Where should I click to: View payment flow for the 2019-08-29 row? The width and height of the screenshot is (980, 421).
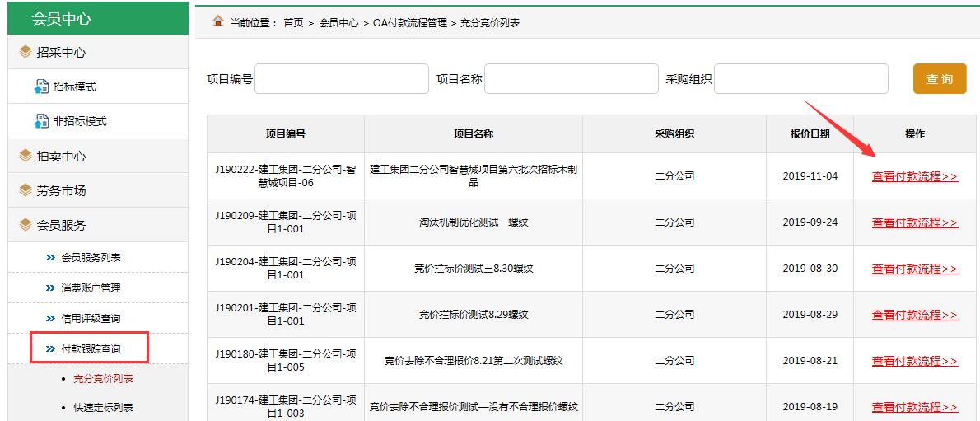click(x=914, y=315)
